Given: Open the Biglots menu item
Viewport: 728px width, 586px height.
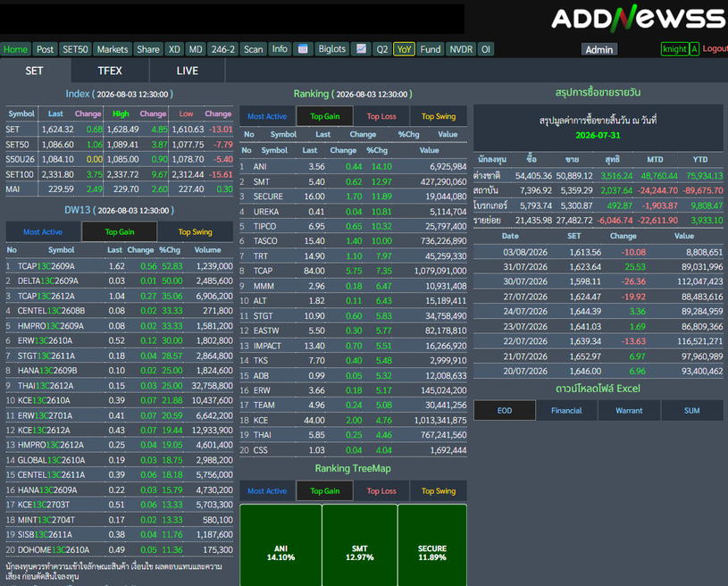Looking at the screenshot, I should (x=332, y=49).
